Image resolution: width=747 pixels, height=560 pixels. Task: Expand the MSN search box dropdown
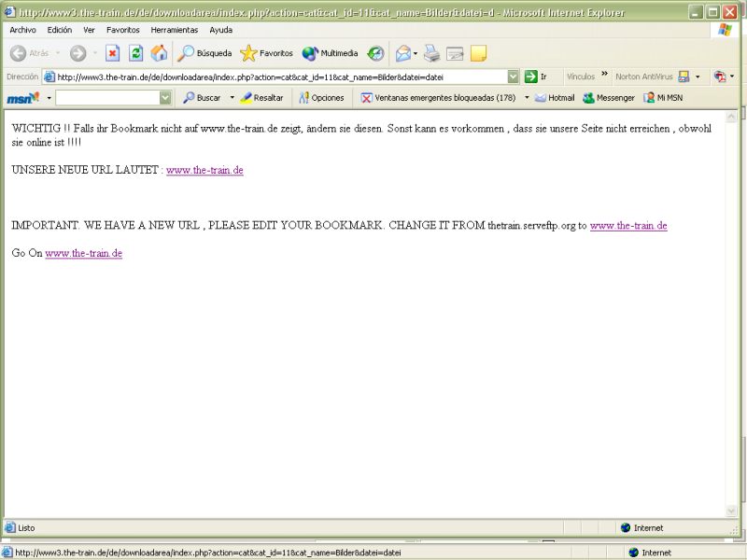(165, 97)
